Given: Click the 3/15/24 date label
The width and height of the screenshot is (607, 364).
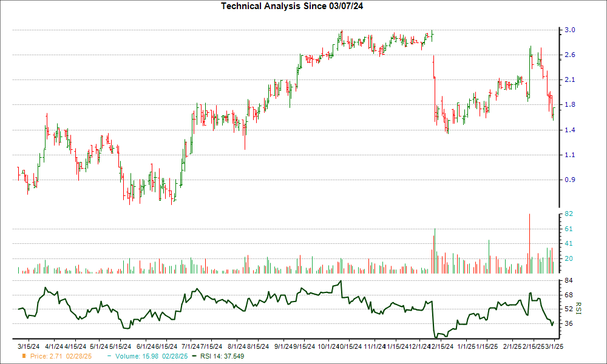Looking at the screenshot, I should click(x=29, y=346).
